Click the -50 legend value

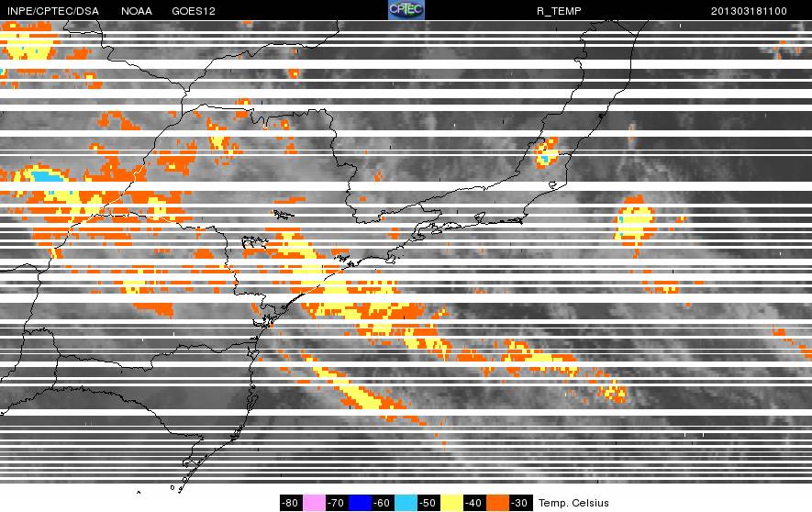click(428, 503)
